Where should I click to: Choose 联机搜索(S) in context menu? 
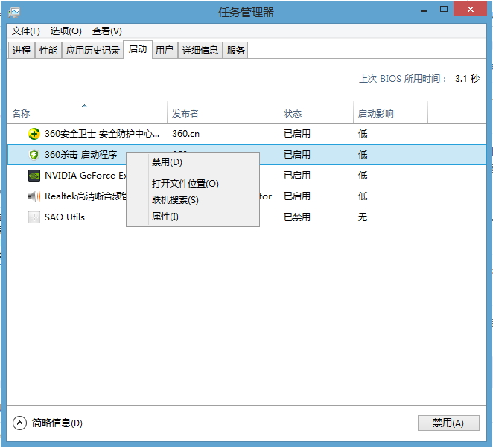click(x=192, y=199)
